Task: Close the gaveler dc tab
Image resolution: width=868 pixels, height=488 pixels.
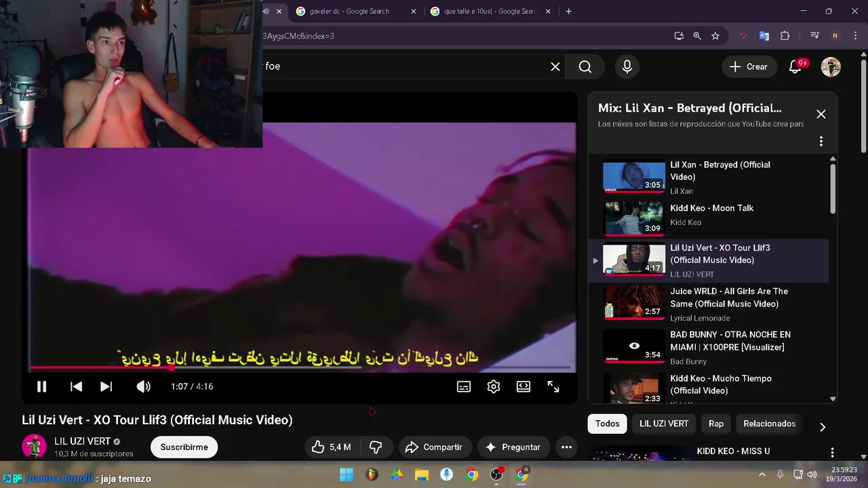Action: pos(414,12)
